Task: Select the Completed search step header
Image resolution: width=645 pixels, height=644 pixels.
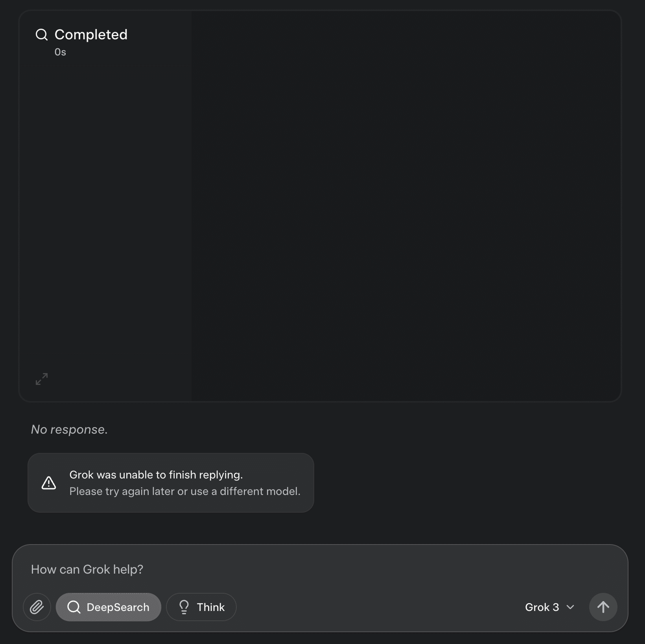Action: [x=91, y=35]
